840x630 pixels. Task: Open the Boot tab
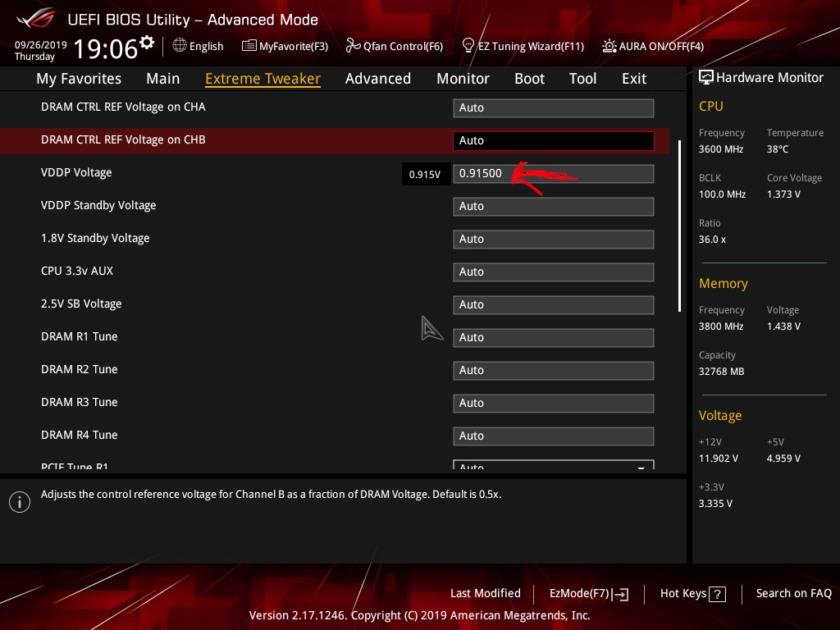coord(529,79)
